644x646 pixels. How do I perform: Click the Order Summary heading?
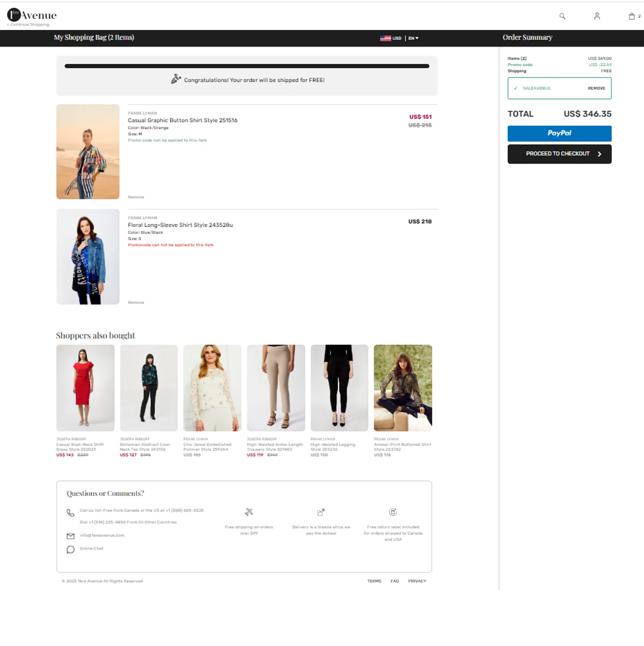[527, 37]
